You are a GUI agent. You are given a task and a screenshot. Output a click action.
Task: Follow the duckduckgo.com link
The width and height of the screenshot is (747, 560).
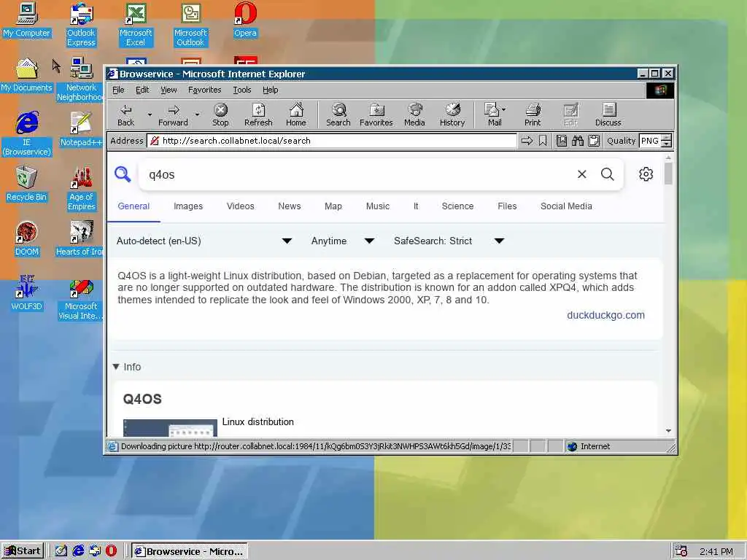(x=605, y=315)
